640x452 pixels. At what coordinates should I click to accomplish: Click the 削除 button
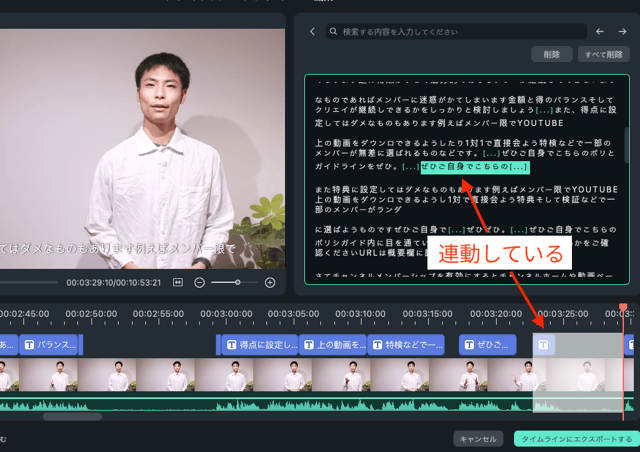(551, 54)
